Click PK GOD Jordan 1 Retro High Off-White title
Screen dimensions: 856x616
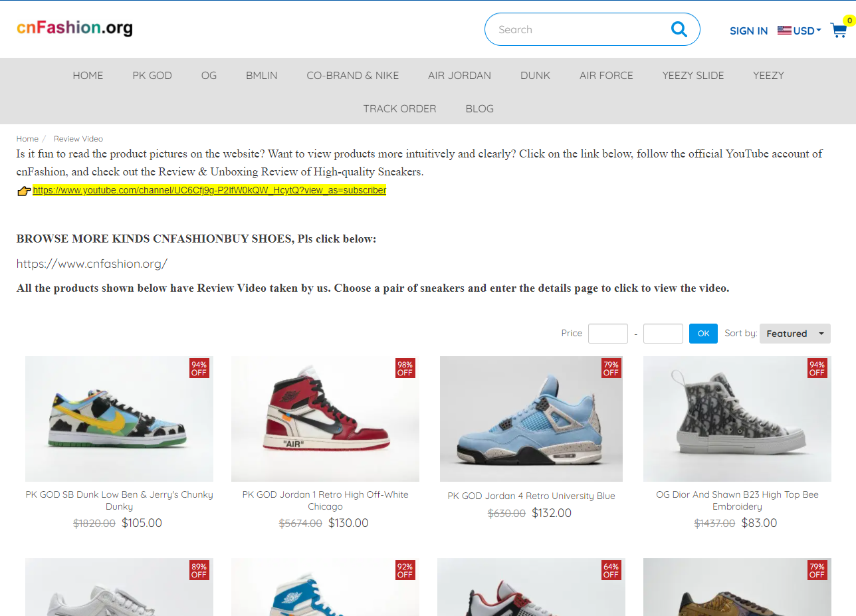pyautogui.click(x=325, y=500)
